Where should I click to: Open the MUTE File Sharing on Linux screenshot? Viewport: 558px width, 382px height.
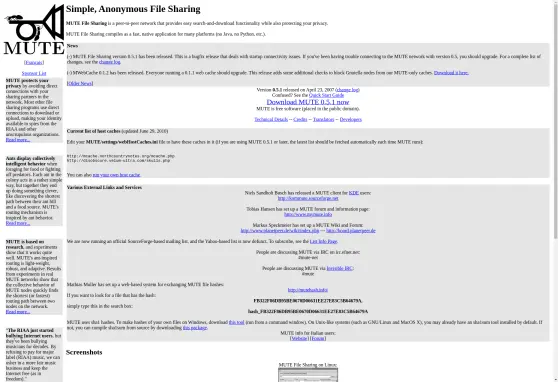coord(308,375)
